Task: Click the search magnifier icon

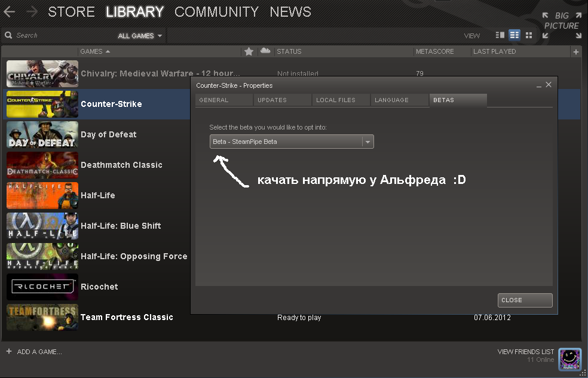Action: tap(8, 35)
